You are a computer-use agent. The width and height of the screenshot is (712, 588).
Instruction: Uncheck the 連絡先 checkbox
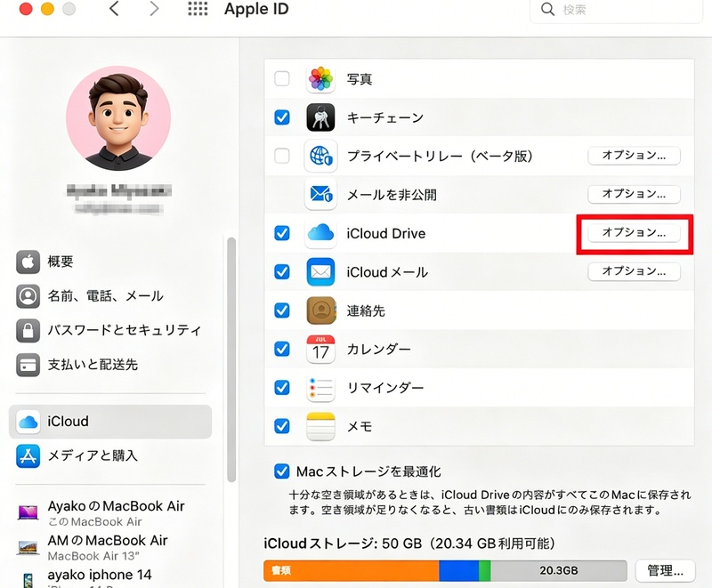[282, 310]
